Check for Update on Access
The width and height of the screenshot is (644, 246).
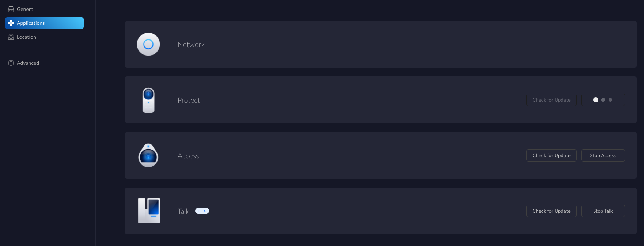[x=551, y=155]
